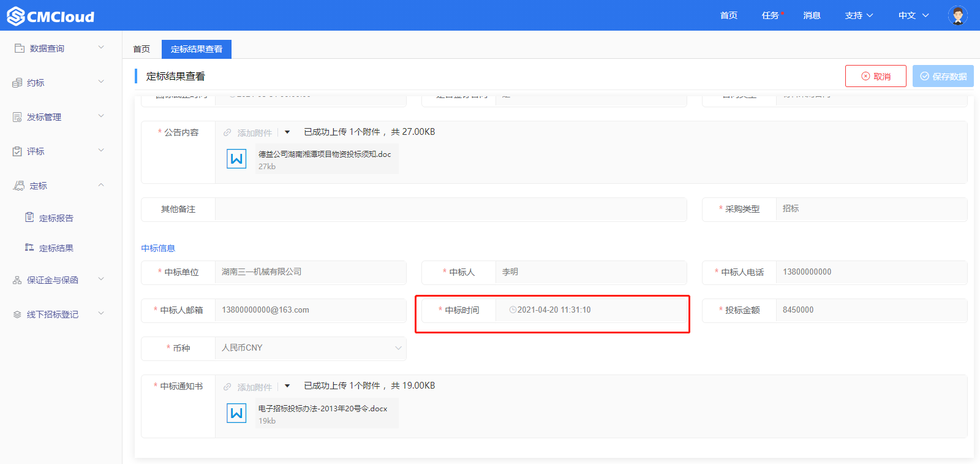The height and width of the screenshot is (464, 980).
Task: Click the 定标 gavel icon
Action: tap(19, 185)
